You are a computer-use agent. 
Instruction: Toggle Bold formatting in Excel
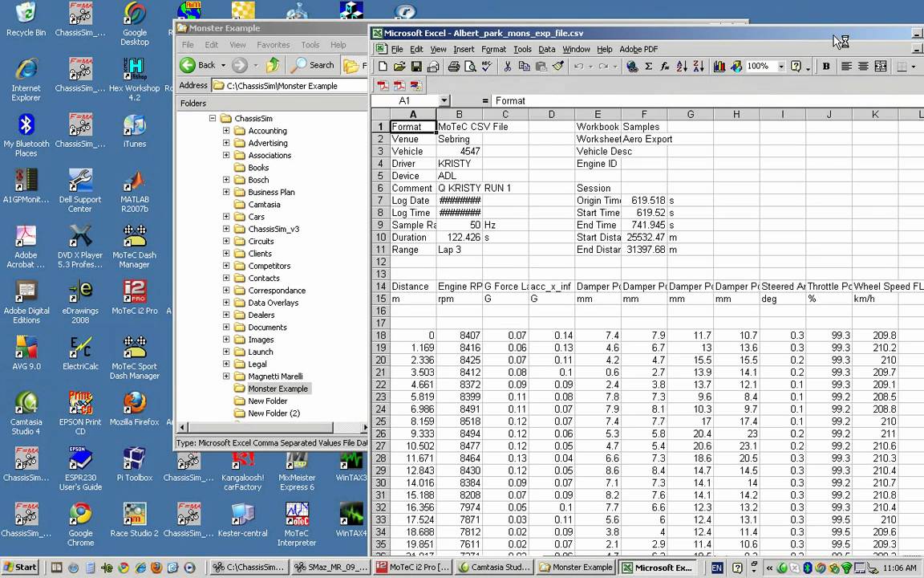click(x=826, y=67)
